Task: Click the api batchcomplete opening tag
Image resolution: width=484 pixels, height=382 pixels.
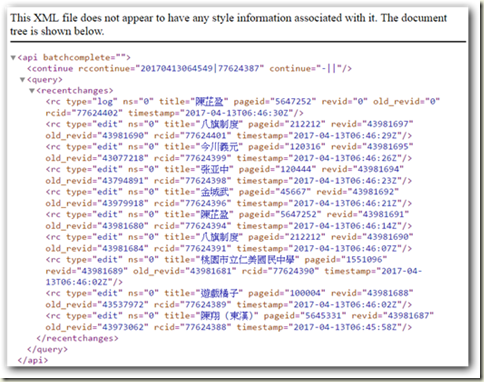Action: click(x=74, y=57)
